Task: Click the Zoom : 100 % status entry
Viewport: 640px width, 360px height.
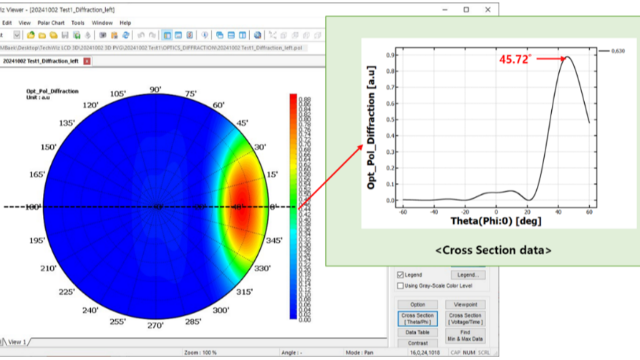Action: point(200,352)
